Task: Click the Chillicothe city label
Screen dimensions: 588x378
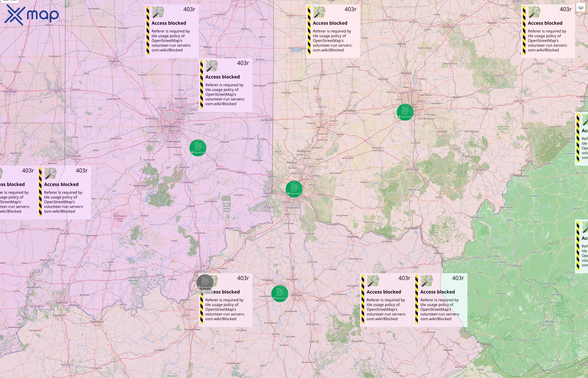Action: [x=412, y=169]
